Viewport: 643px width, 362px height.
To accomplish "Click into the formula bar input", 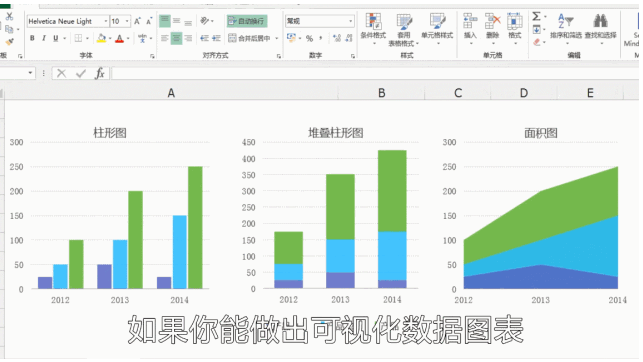I will point(375,73).
